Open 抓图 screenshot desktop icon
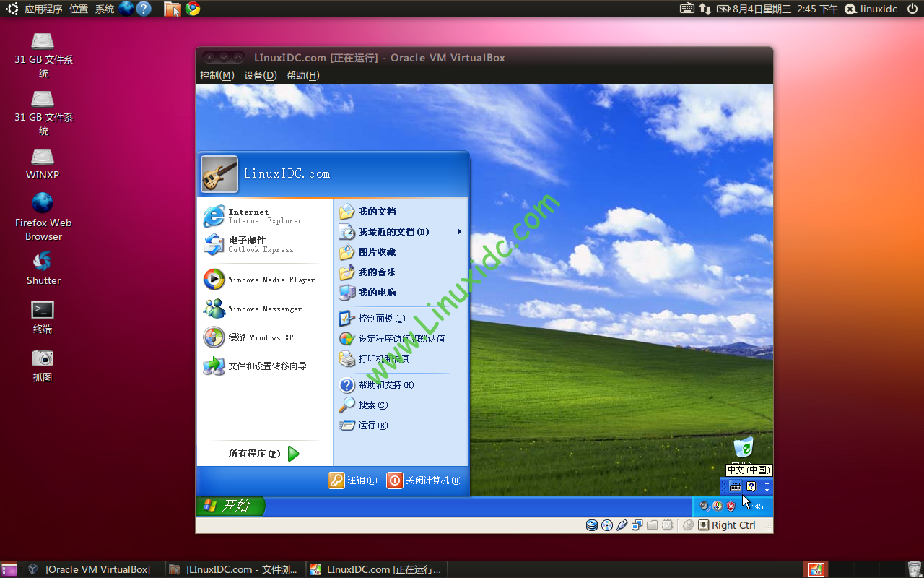924x578 pixels. click(x=43, y=366)
